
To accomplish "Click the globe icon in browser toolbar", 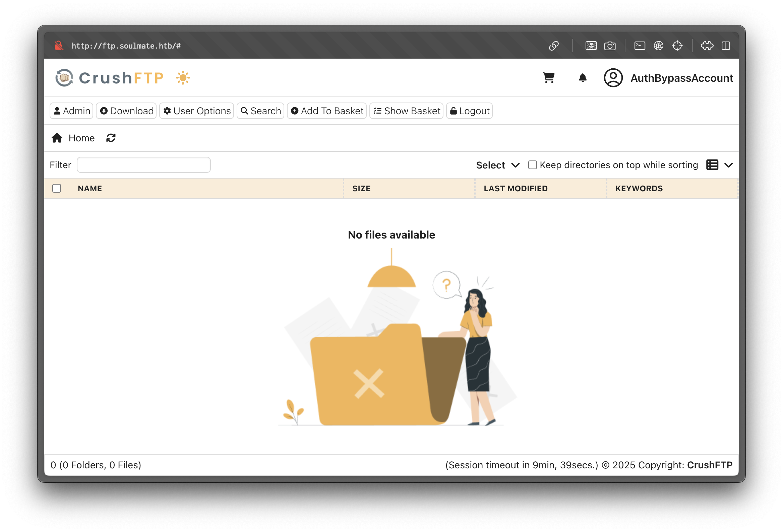I will point(658,46).
